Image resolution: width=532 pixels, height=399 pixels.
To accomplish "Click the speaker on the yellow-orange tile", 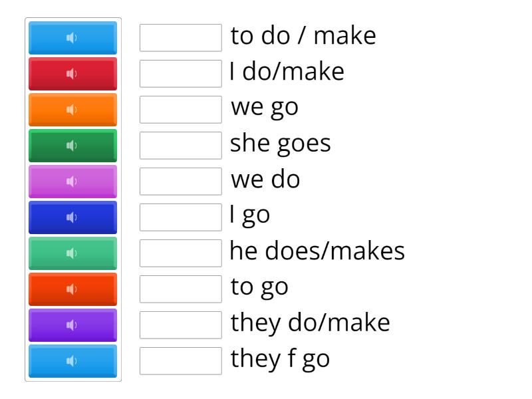I will tap(72, 110).
